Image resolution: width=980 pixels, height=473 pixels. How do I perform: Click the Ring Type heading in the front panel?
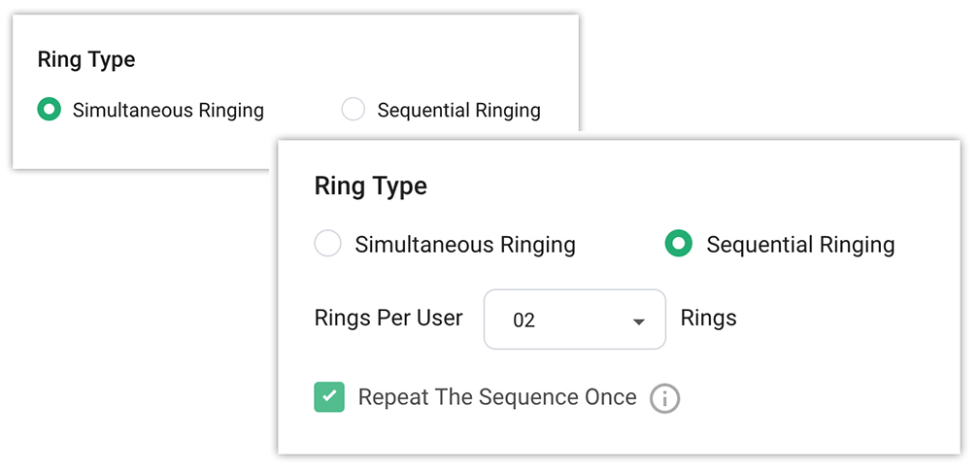(x=370, y=186)
